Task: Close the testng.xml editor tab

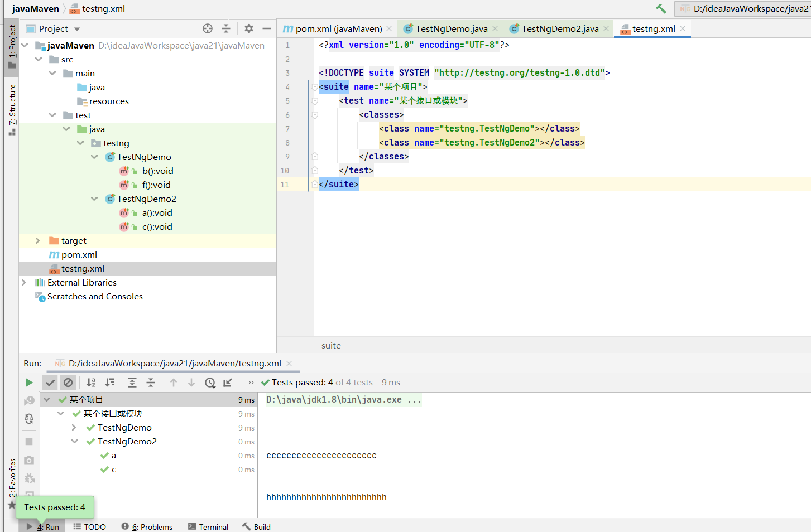Action: tap(683, 28)
